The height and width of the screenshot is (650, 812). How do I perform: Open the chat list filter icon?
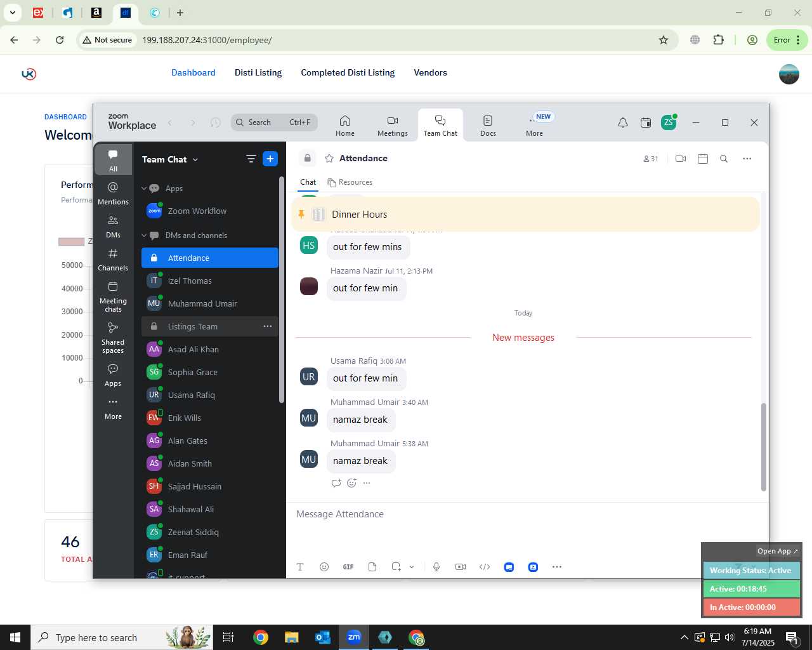251,159
